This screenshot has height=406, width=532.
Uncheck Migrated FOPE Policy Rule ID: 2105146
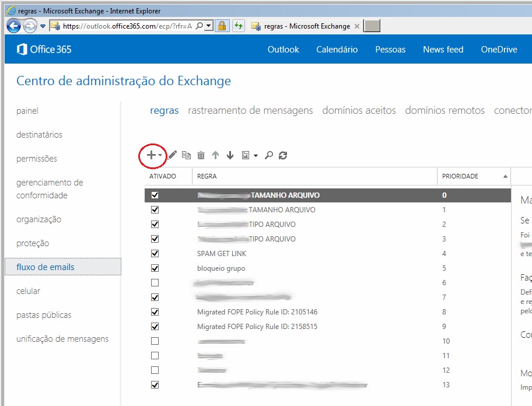click(155, 311)
